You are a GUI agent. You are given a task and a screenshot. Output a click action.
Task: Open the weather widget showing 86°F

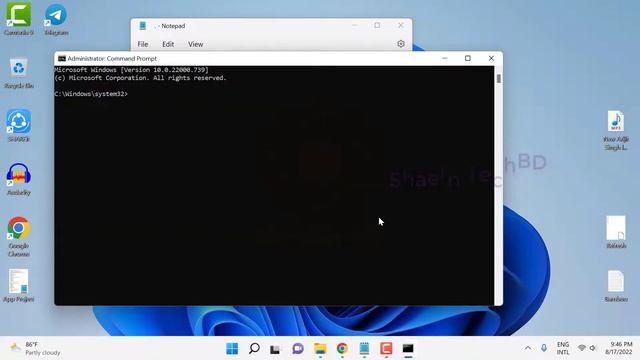point(35,348)
